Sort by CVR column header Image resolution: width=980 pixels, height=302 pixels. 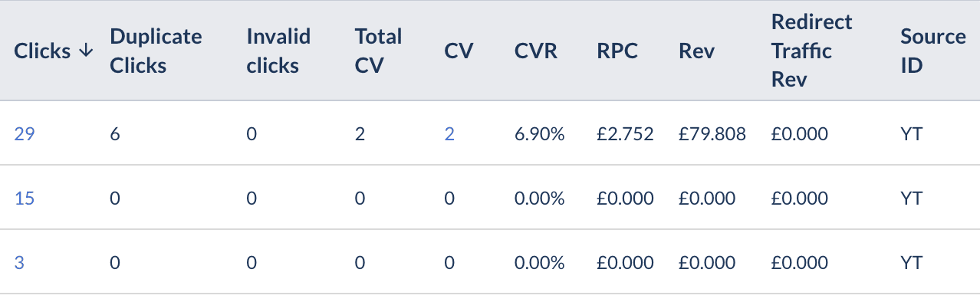[536, 51]
